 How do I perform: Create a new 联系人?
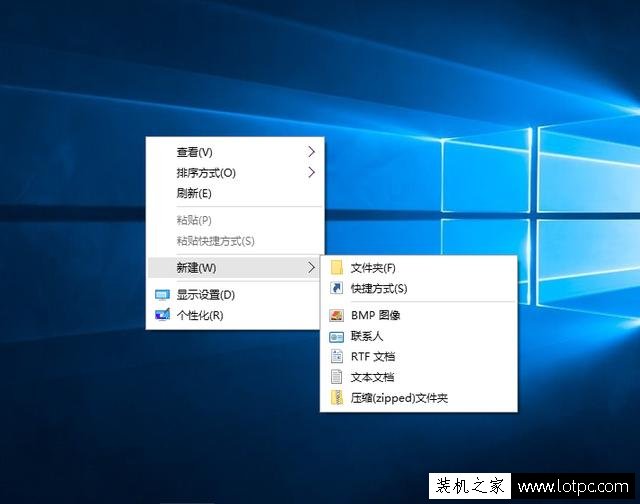tap(419, 336)
